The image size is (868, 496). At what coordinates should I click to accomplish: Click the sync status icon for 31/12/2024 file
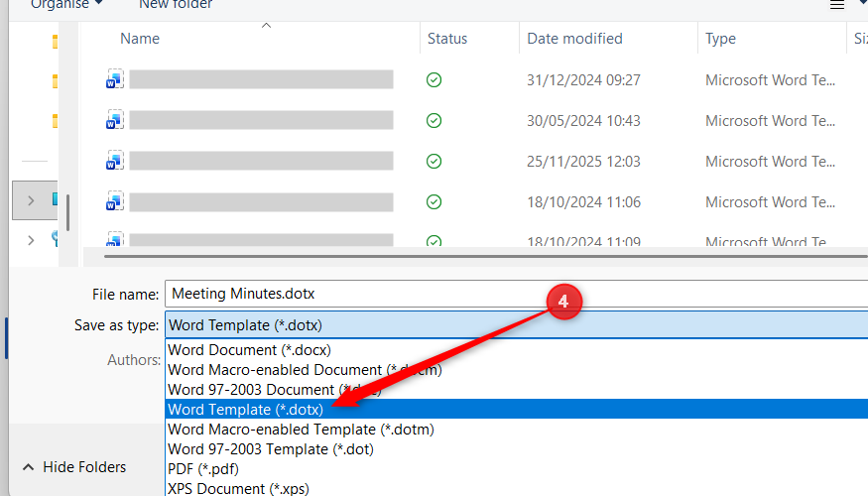coord(434,79)
